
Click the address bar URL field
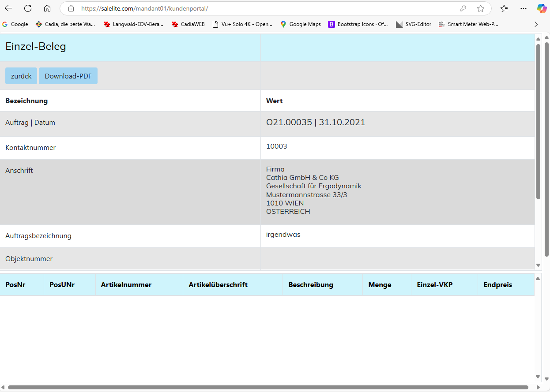pos(265,8)
